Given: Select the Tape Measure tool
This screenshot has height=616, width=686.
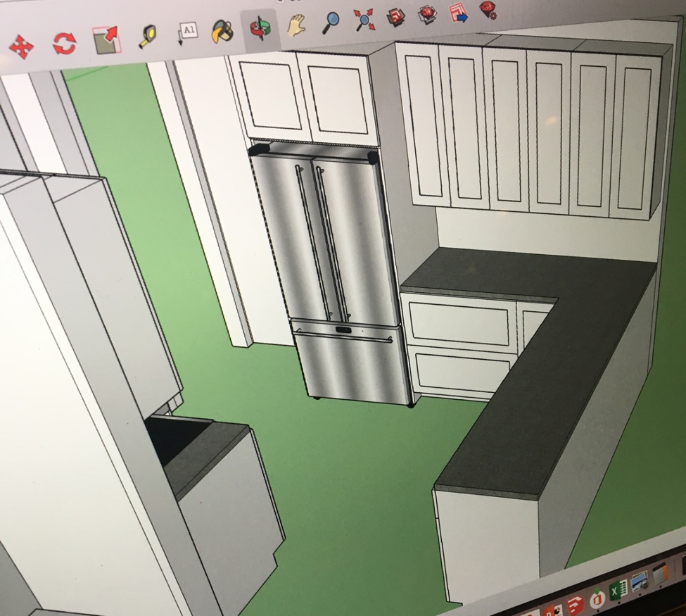Looking at the screenshot, I should 148,37.
